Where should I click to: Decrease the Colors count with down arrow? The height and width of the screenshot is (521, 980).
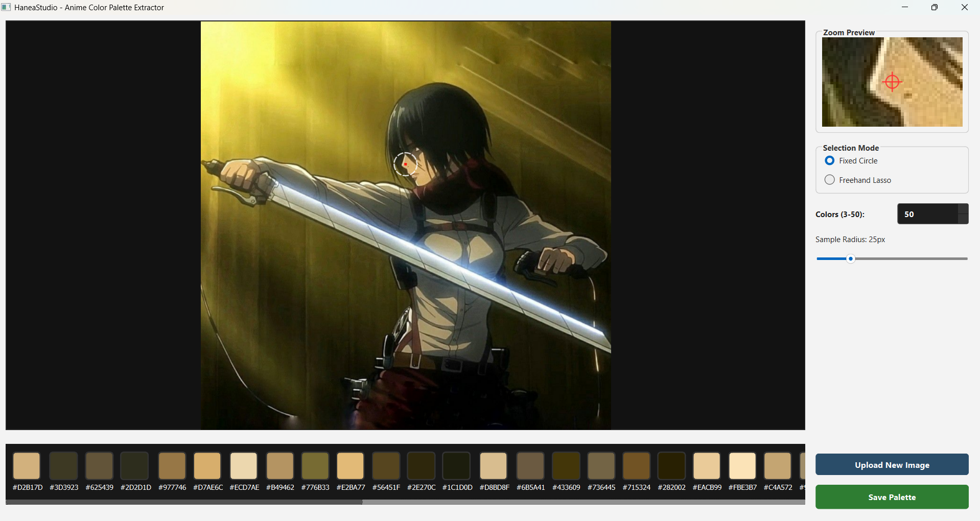(963, 219)
